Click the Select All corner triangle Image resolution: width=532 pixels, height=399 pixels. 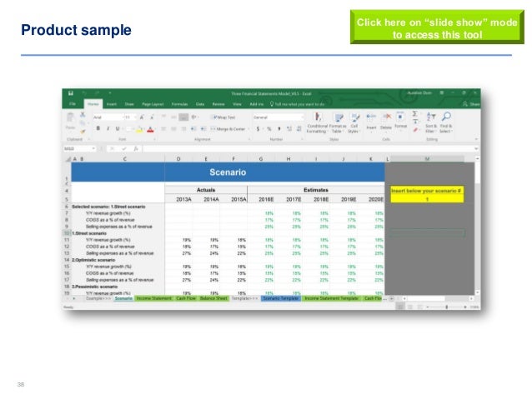pyautogui.click(x=68, y=158)
